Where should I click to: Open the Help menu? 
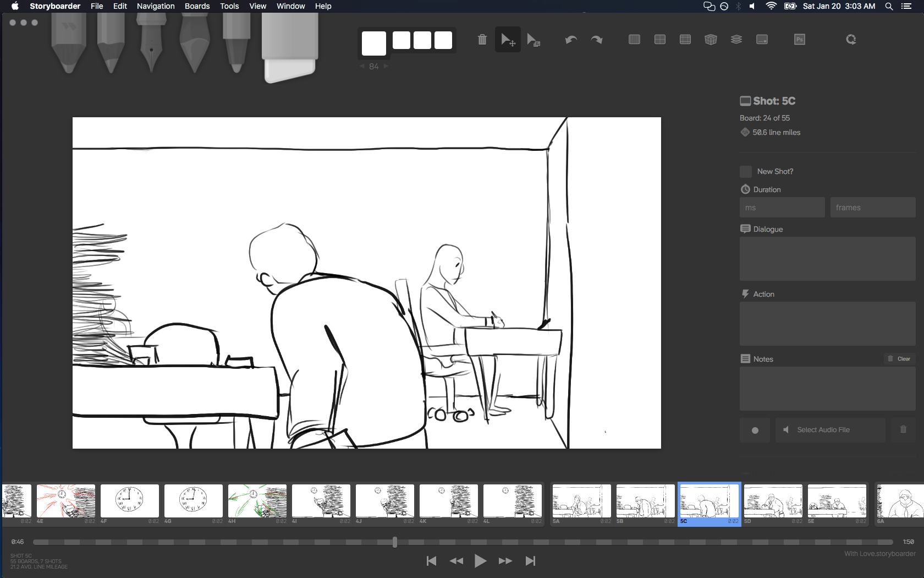[x=323, y=6]
